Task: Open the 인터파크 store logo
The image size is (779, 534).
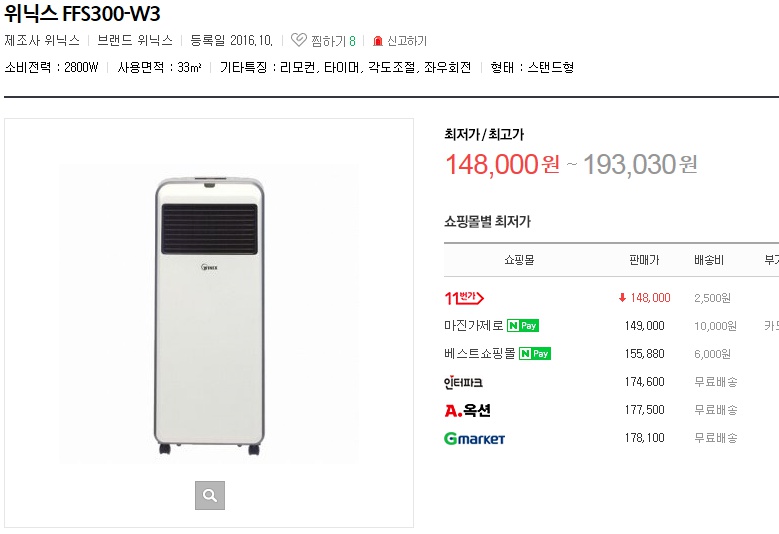Action: (x=463, y=382)
